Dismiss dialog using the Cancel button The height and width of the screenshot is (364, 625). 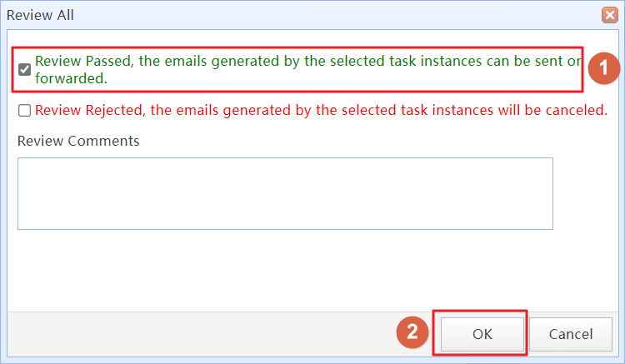571,334
